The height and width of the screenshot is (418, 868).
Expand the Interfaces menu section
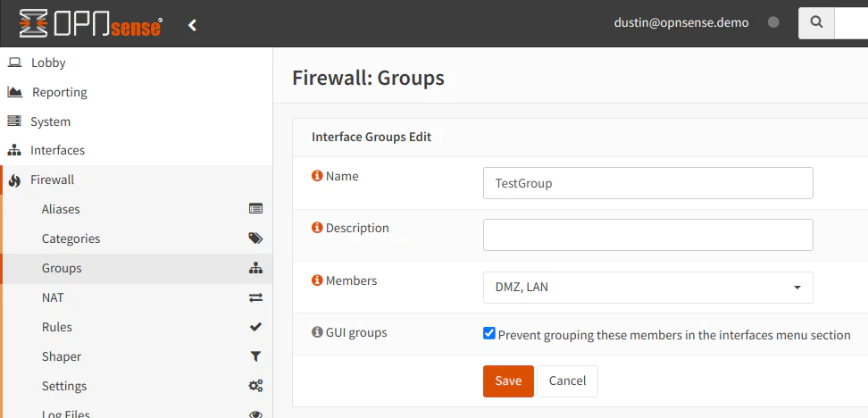pos(57,150)
